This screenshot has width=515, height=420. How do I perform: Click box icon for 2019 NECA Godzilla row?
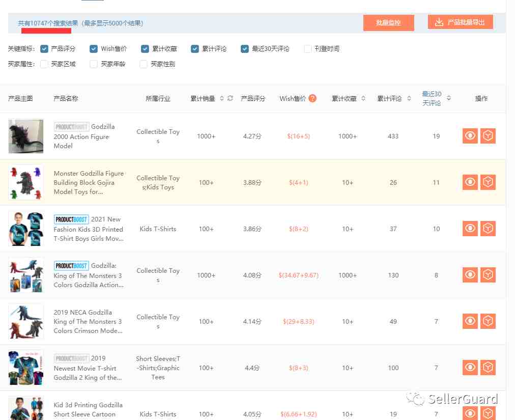click(x=488, y=321)
